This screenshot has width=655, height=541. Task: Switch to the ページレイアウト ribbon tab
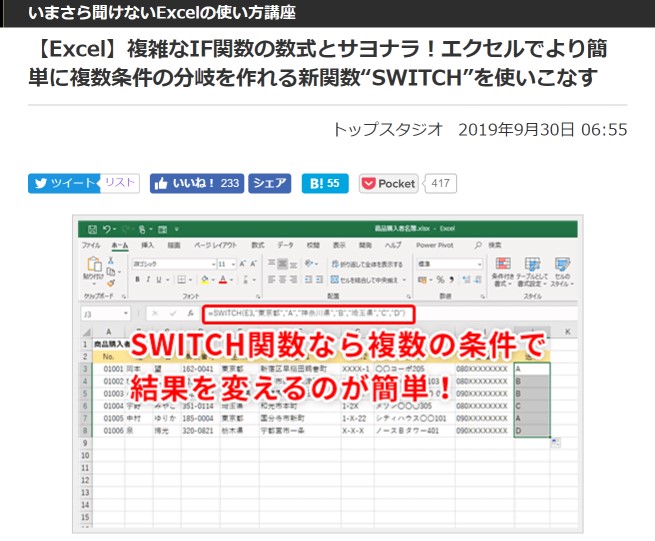215,245
